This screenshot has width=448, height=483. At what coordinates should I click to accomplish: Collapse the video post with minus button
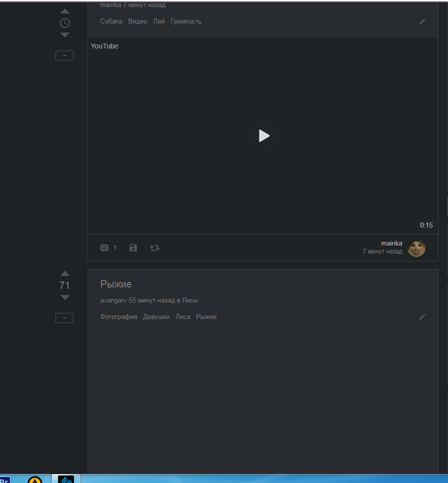65,56
